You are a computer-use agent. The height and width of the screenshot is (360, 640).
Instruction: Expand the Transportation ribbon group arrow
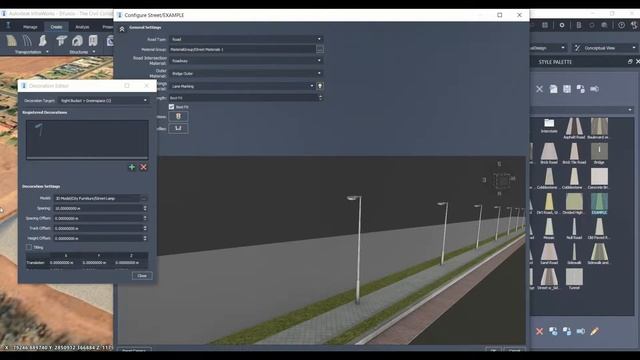(x=47, y=52)
